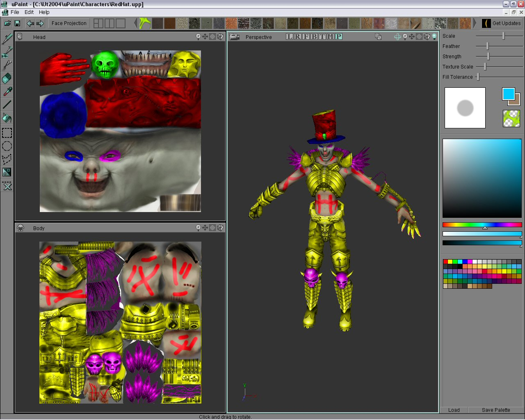Select the Paint Bucket fill tool

click(6, 118)
